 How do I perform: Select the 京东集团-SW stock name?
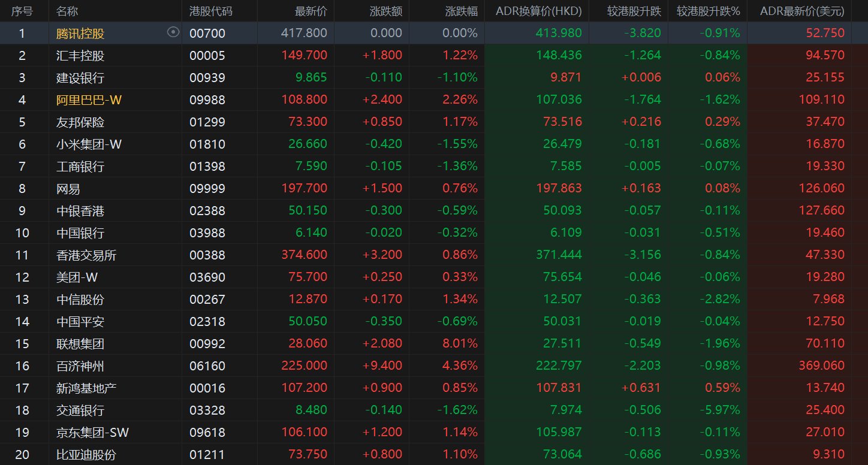coord(92,432)
